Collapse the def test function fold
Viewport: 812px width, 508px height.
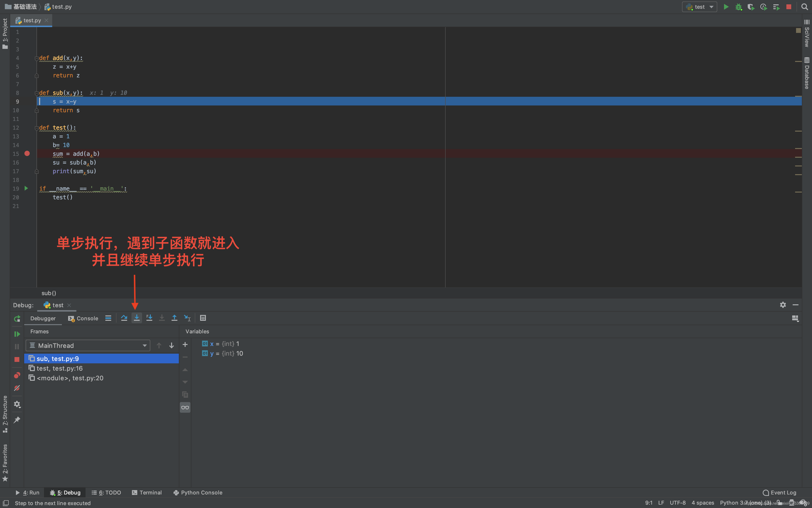point(36,128)
